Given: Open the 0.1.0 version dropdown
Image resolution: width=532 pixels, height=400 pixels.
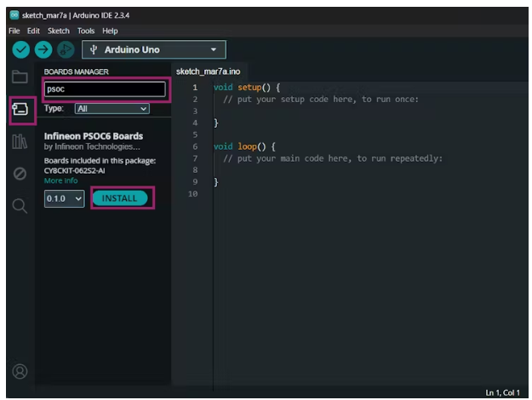Looking at the screenshot, I should [x=66, y=198].
